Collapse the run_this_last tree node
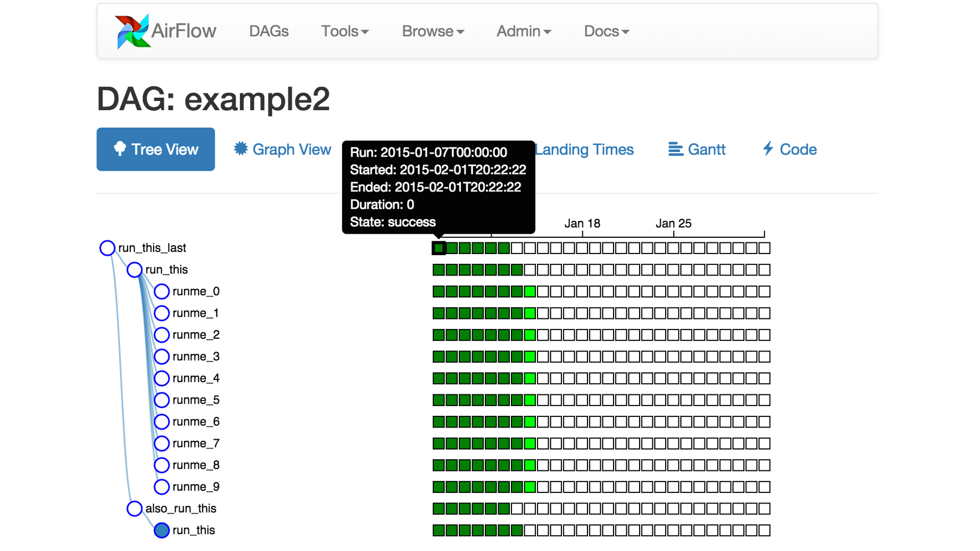Screen dimensions: 980x551 tap(107, 248)
